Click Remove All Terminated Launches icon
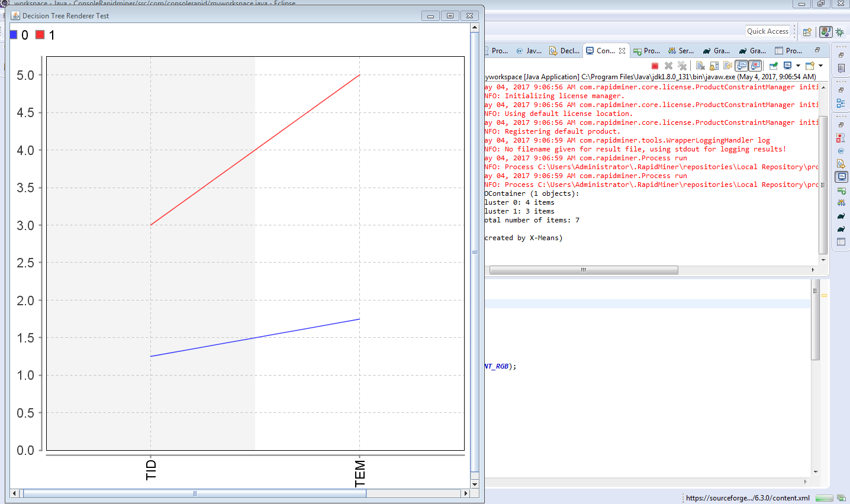Image resolution: width=850 pixels, height=504 pixels. tap(682, 65)
